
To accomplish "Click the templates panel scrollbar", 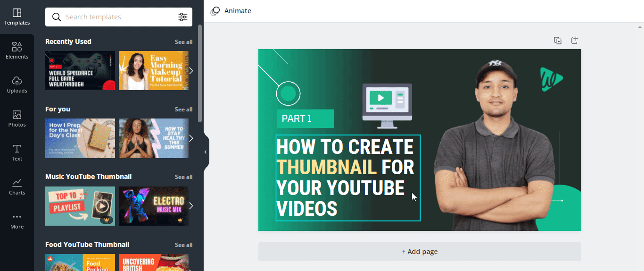I will click(x=200, y=73).
